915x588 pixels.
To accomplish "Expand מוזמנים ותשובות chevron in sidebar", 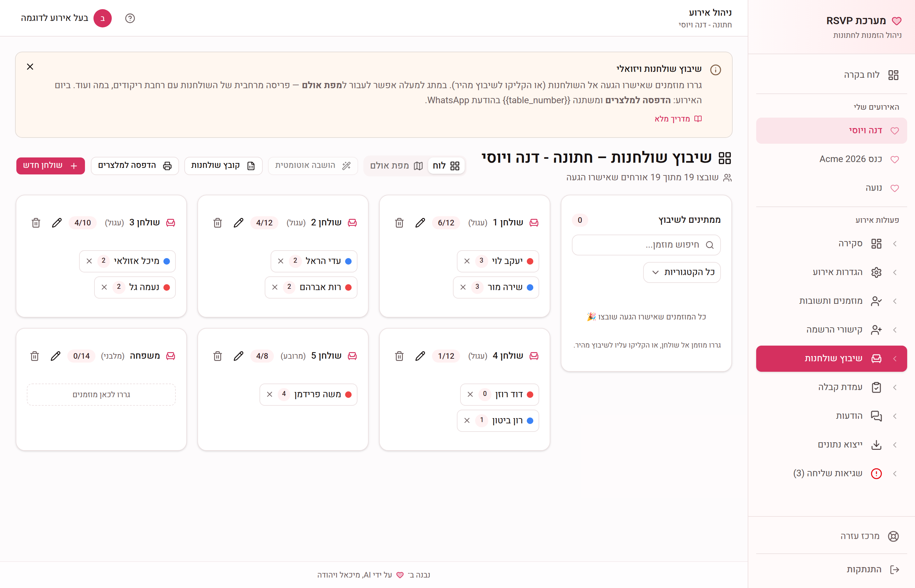I will pos(895,301).
